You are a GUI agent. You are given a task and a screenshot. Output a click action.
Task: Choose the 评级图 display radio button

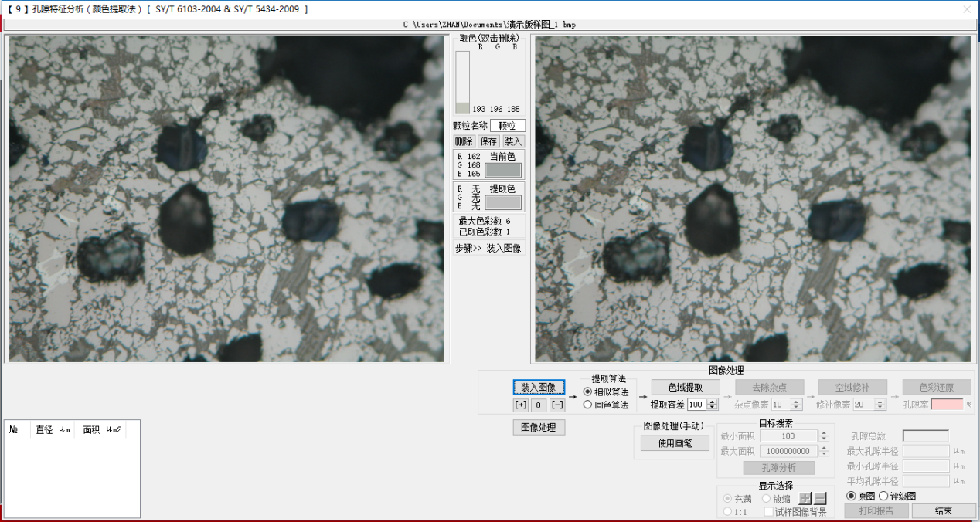click(x=883, y=496)
